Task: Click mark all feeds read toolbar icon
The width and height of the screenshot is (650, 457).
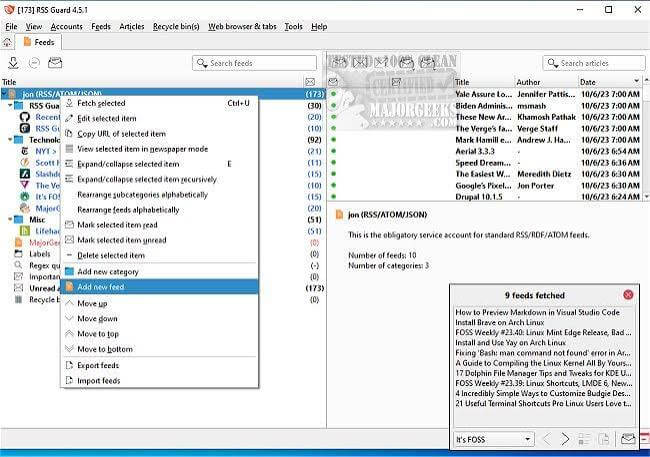Action: 55,63
